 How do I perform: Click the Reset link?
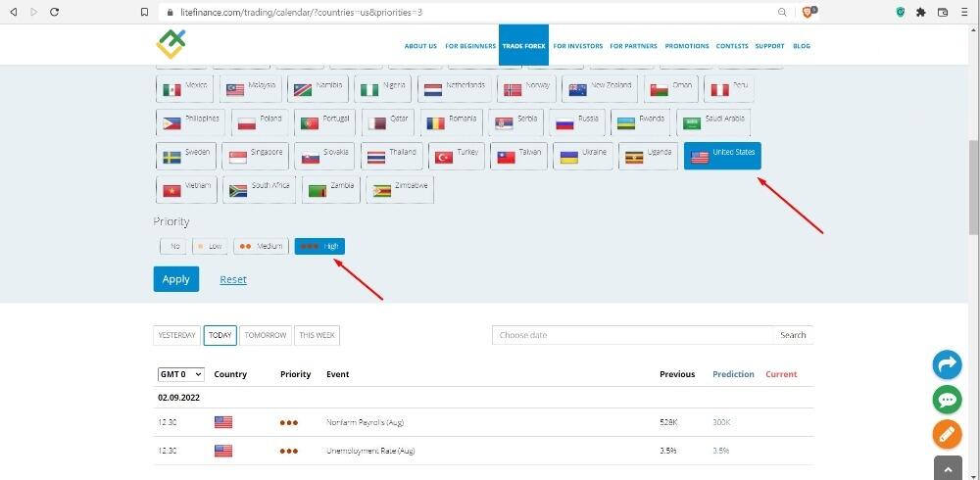233,279
